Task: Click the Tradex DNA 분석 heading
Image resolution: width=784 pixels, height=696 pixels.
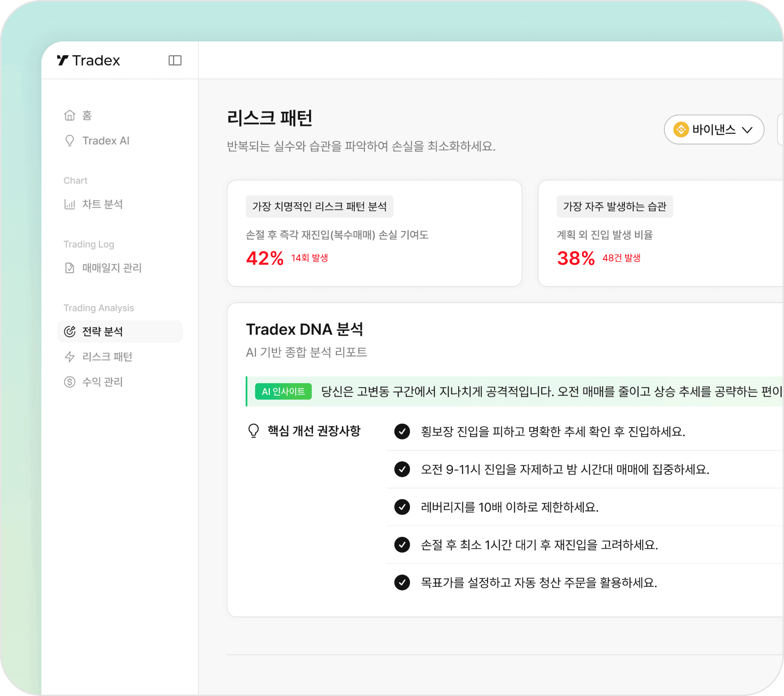Action: coord(305,329)
